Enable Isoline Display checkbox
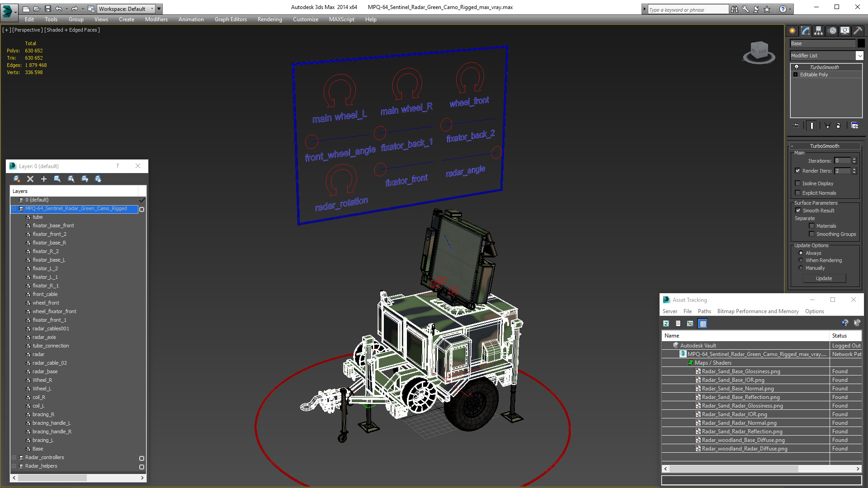The image size is (868, 488). (798, 183)
